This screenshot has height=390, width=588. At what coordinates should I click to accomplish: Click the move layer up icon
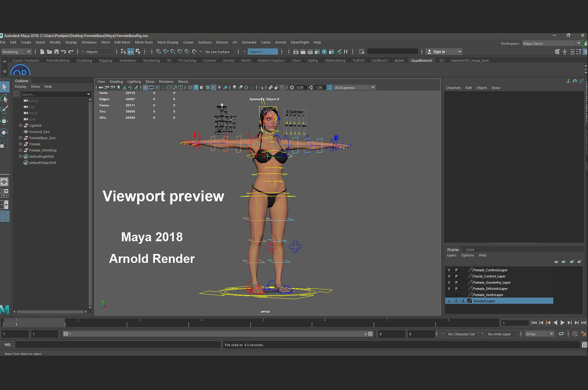[556, 262]
